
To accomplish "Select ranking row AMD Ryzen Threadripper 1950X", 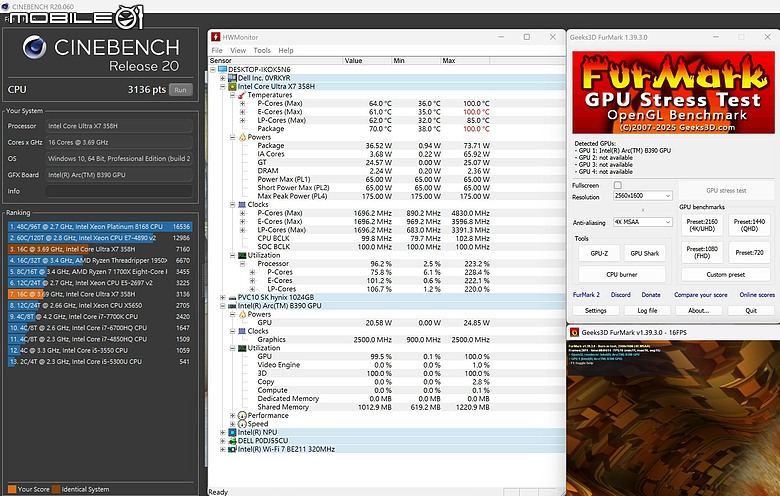I will [99, 260].
